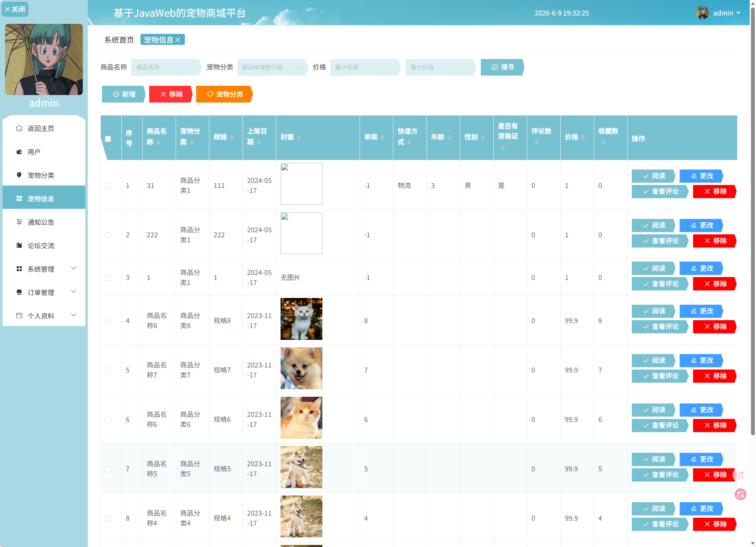Viewport: 756px width, 547px height.
Task: Click the pink translate floating icon
Action: (x=741, y=494)
